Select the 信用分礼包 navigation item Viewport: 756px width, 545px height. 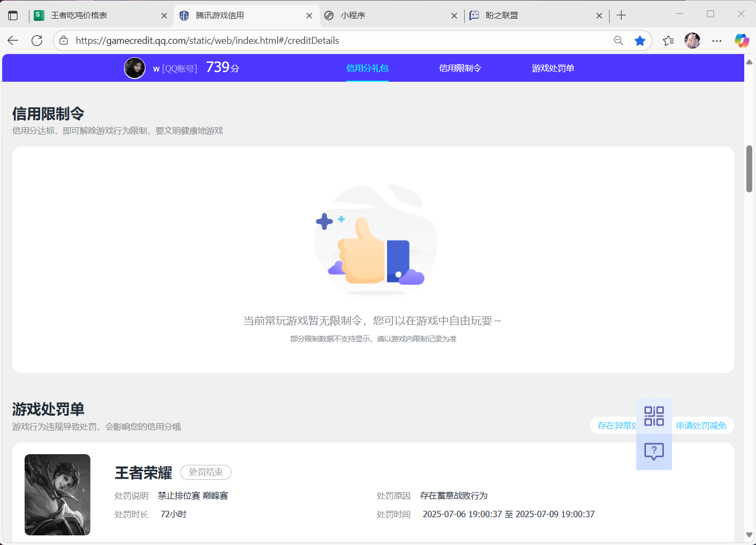tap(367, 68)
